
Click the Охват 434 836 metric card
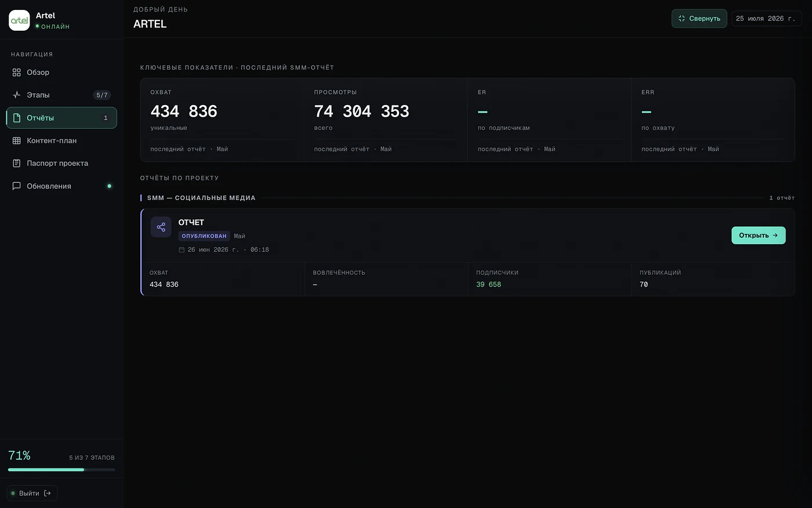(222, 120)
